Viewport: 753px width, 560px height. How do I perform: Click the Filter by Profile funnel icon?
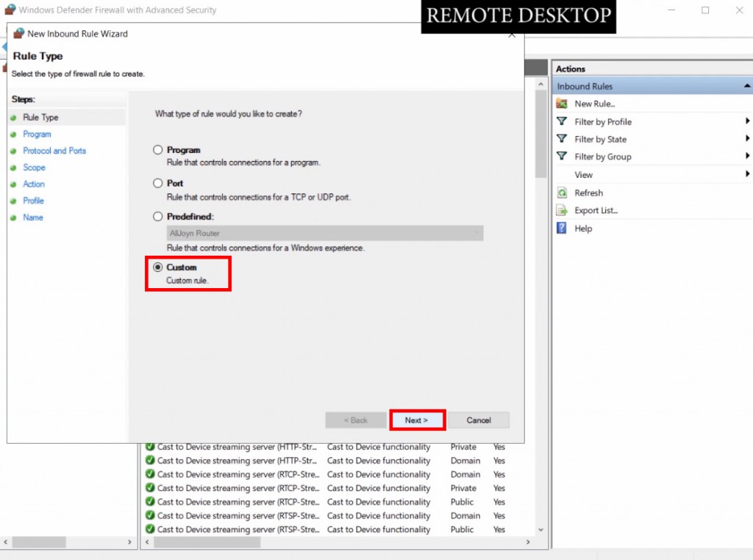[561, 121]
